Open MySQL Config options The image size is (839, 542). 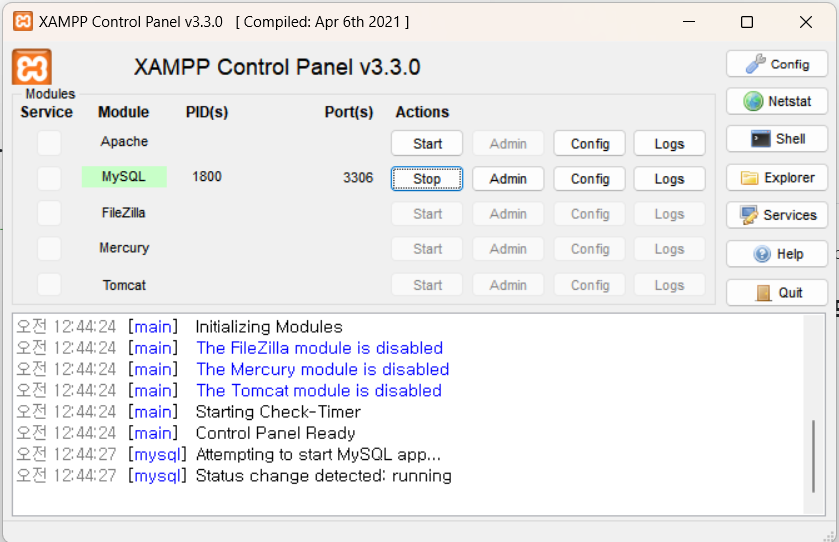590,179
